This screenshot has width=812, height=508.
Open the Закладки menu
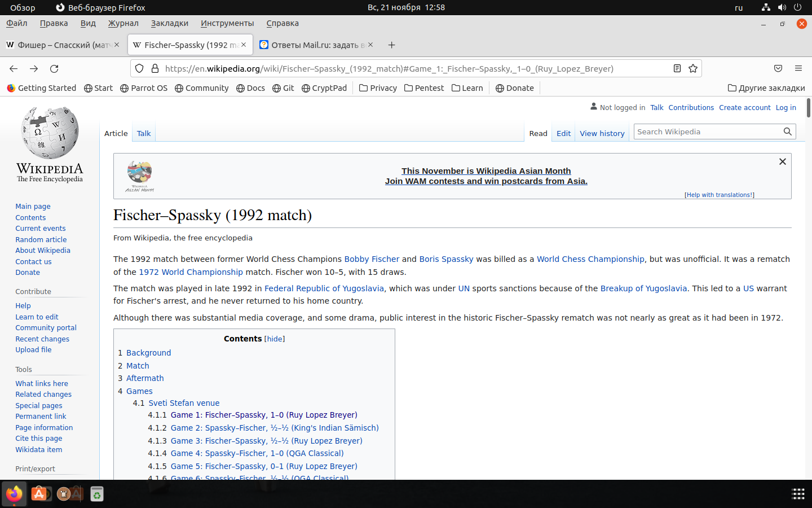(x=170, y=23)
